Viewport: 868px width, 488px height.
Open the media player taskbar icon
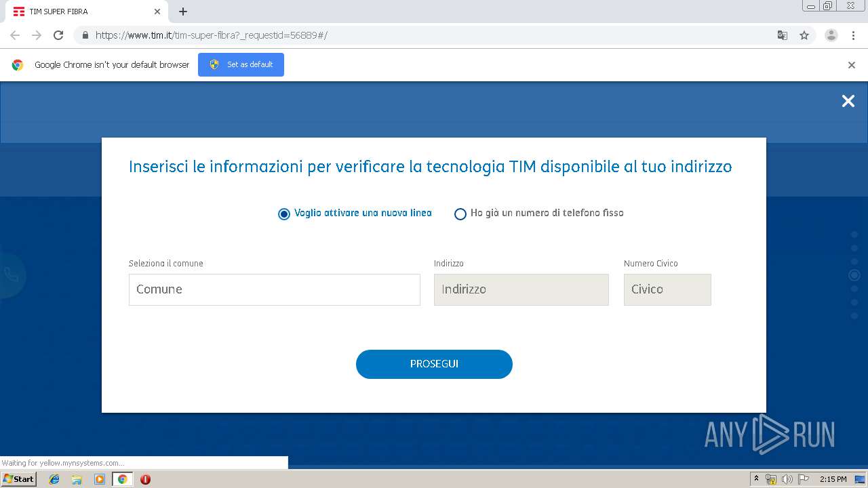pos(100,479)
